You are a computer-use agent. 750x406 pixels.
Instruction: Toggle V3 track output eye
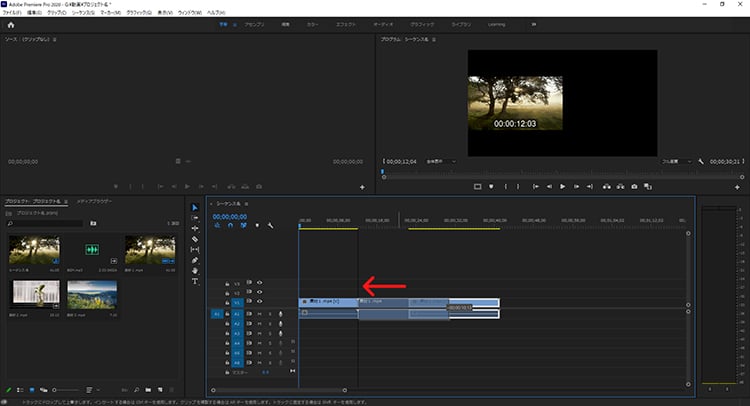[259, 283]
